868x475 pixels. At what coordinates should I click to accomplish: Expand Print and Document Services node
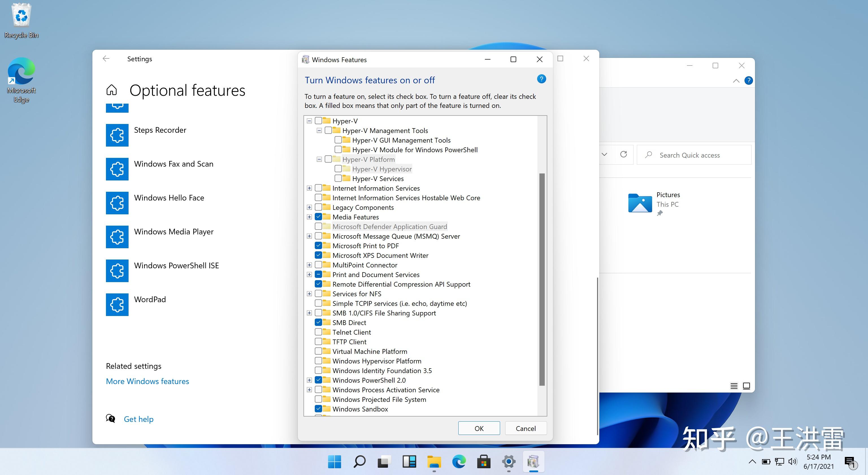[x=309, y=274]
